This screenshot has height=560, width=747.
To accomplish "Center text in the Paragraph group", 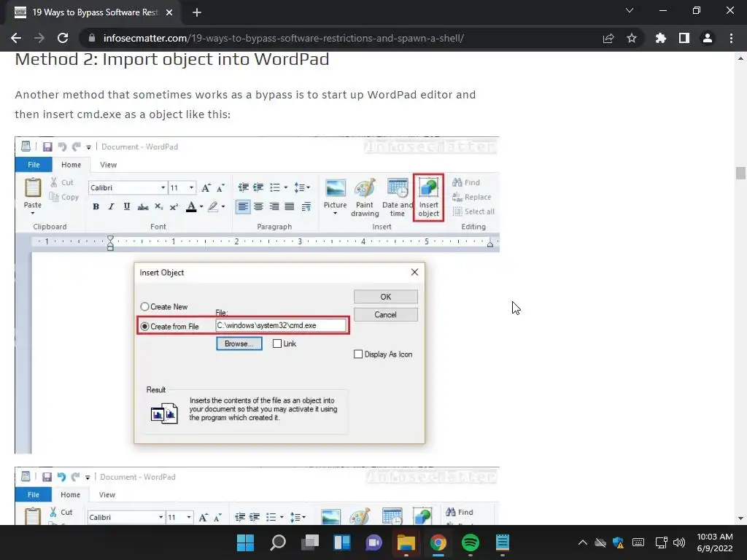I will click(x=258, y=206).
